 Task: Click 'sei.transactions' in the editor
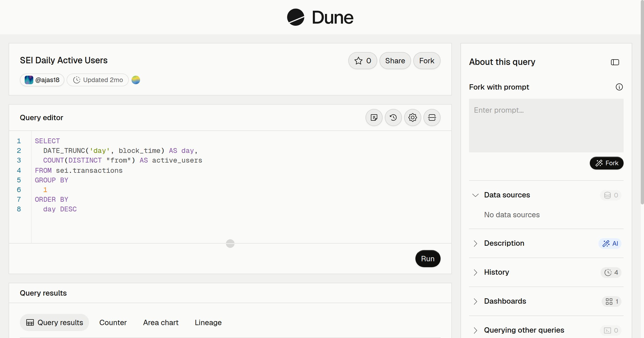tap(89, 171)
